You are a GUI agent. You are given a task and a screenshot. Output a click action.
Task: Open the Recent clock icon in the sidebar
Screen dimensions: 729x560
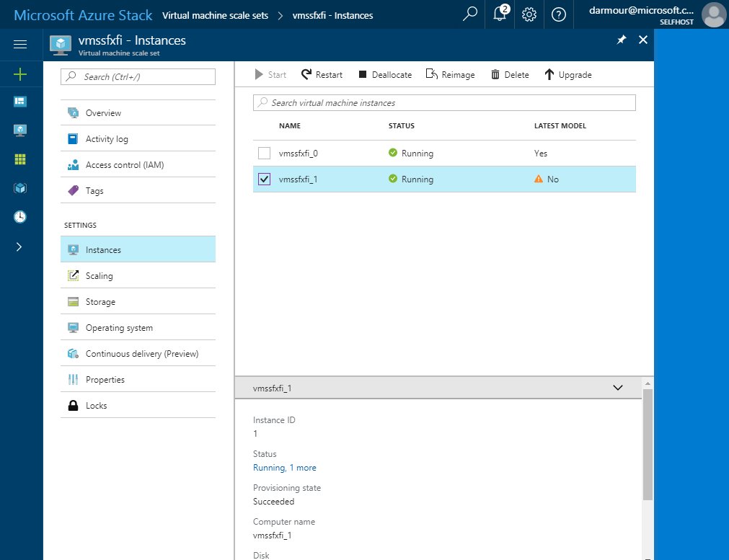pyautogui.click(x=20, y=216)
